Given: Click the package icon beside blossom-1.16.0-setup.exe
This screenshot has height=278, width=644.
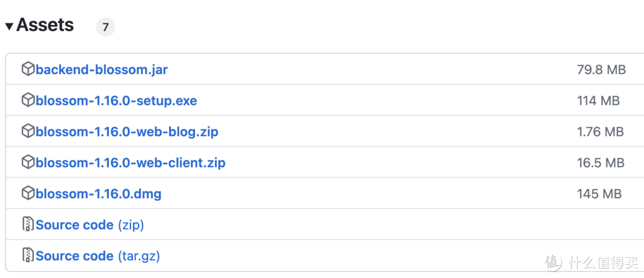Looking at the screenshot, I should coord(28,100).
